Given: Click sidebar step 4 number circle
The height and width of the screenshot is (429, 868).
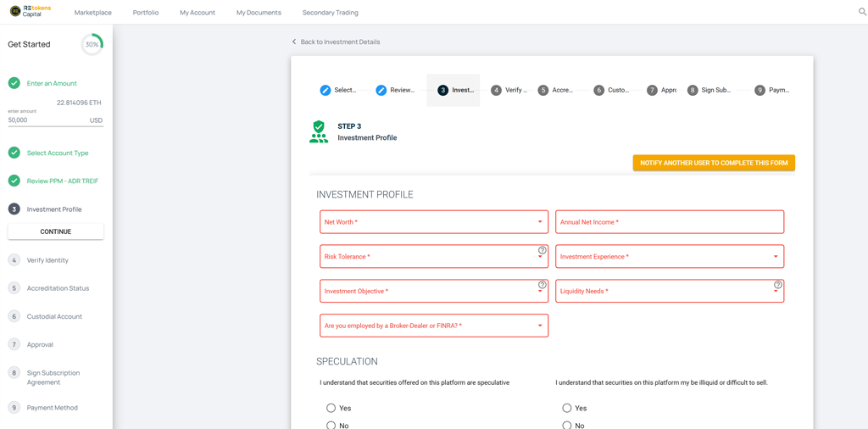Looking at the screenshot, I should 14,260.
